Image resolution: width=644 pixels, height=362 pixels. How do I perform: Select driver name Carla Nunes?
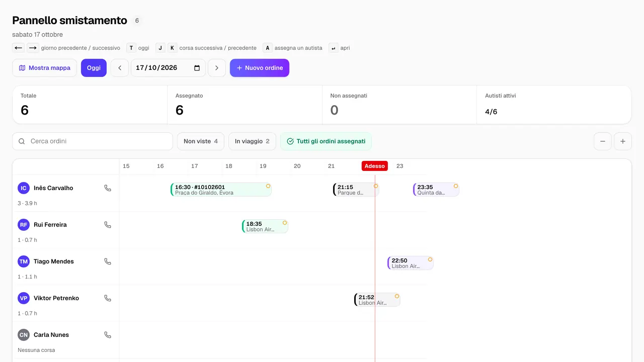tap(51, 335)
